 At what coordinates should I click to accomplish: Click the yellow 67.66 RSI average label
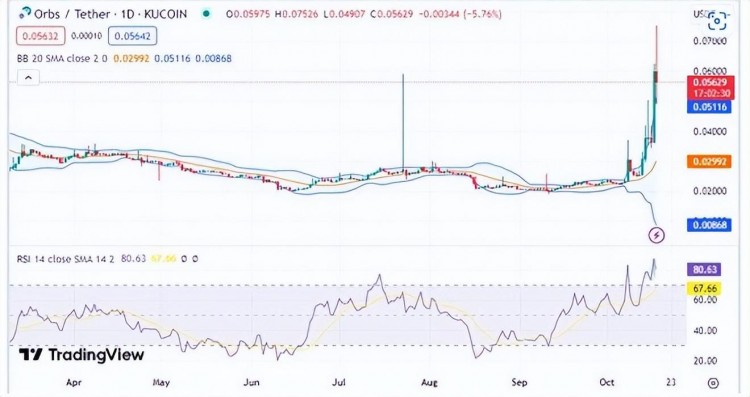click(704, 288)
